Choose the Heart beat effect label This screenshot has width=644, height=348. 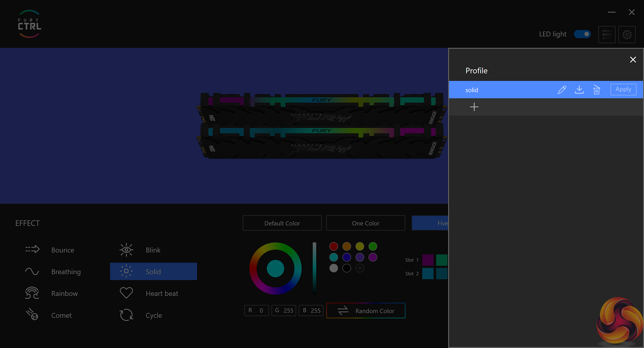coord(162,294)
